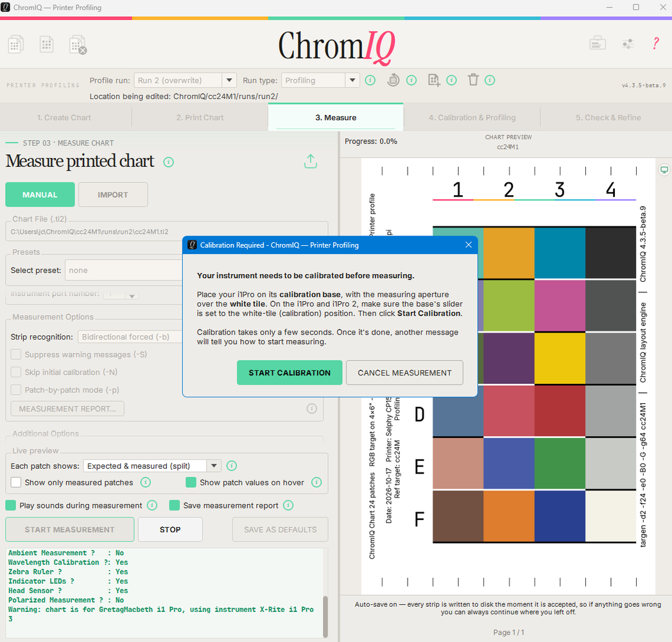Click the stacked chart pages icon in header
Image resolution: width=672 pixels, height=642 pixels.
(16, 44)
